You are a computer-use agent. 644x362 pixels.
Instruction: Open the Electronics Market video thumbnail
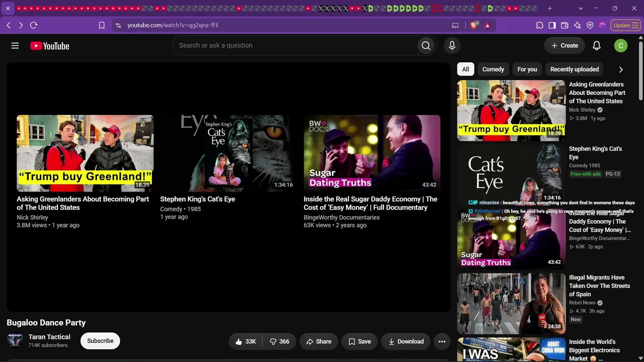tap(511, 350)
